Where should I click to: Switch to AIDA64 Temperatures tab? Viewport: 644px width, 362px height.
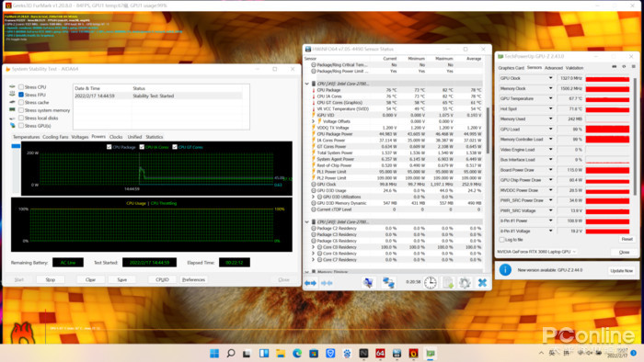27,137
